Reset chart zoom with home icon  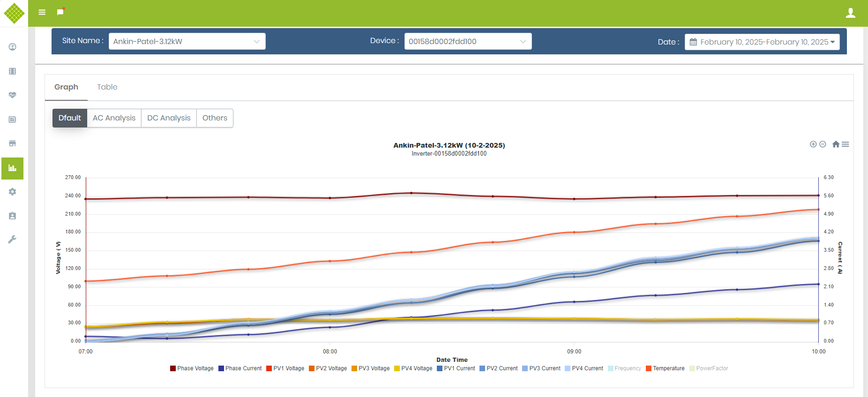(x=836, y=144)
